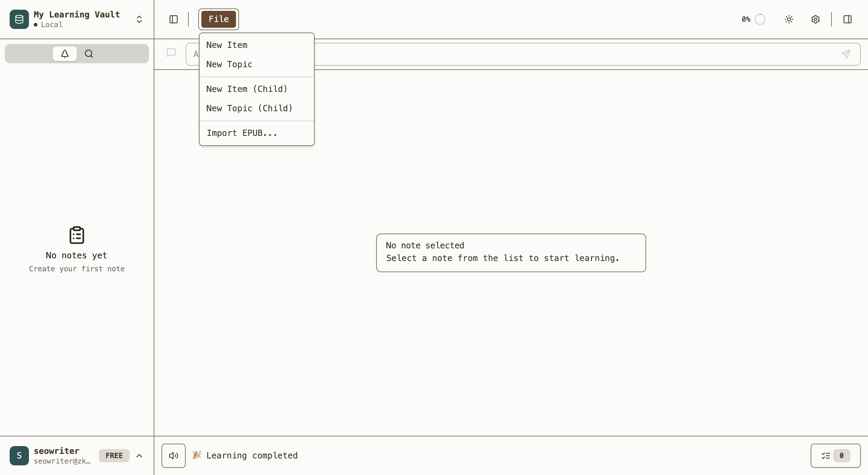
Task: Click the search magnifier icon in sidebar
Action: (x=89, y=54)
